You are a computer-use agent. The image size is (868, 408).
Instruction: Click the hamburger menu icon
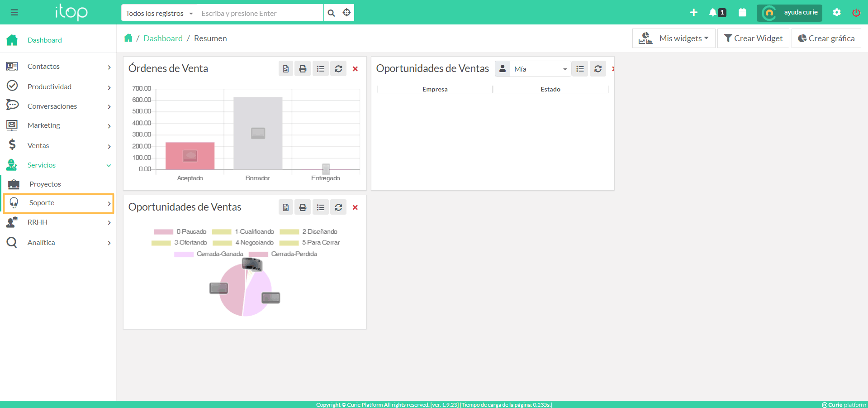[x=14, y=13]
